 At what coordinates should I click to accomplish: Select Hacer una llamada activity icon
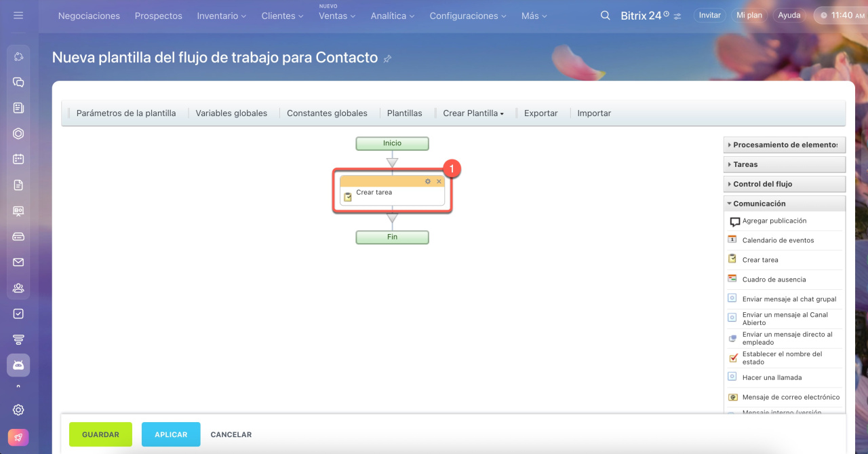732,376
